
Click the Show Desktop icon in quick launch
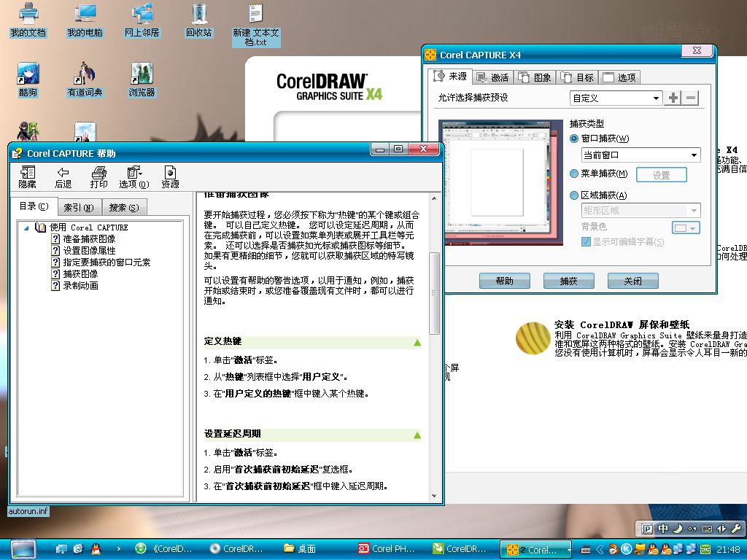point(61,549)
